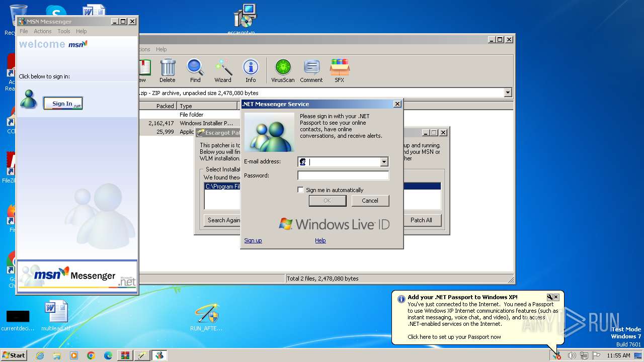Screen dimensions: 644x362
Task: Click the Show desktop button in tray
Action: coord(638,355)
